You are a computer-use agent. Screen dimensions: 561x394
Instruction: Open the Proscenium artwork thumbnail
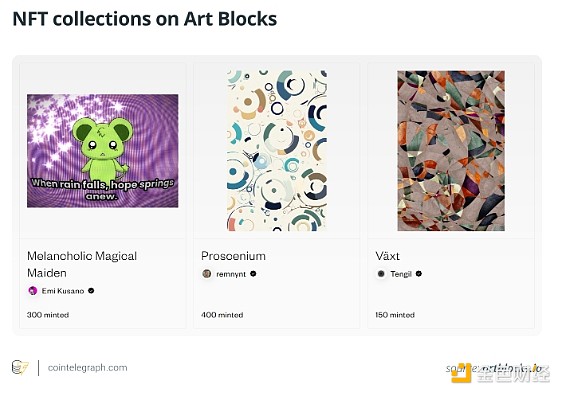click(x=277, y=151)
